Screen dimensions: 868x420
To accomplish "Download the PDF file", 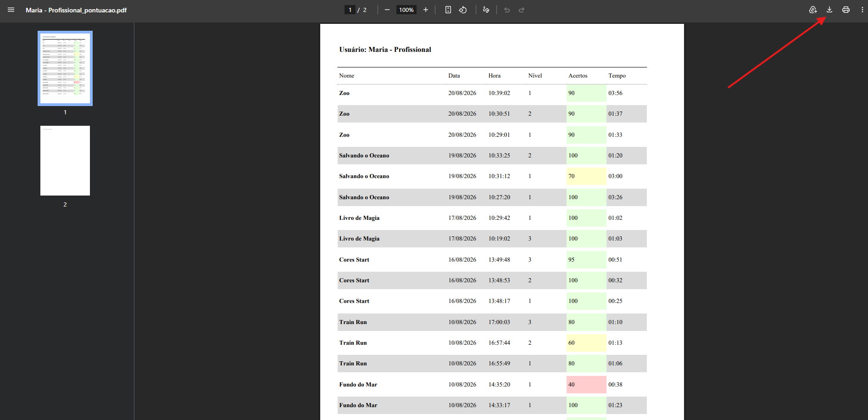I will point(829,10).
